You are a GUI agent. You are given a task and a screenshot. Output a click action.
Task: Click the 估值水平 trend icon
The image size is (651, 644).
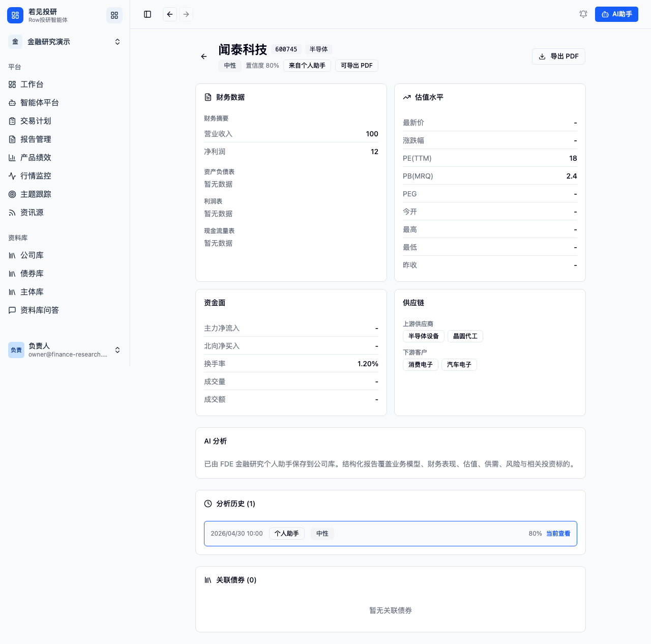pyautogui.click(x=407, y=97)
